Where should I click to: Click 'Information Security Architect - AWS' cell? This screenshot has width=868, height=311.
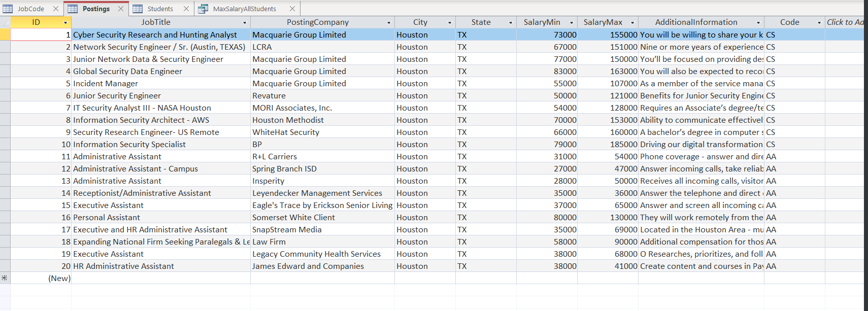pyautogui.click(x=161, y=120)
